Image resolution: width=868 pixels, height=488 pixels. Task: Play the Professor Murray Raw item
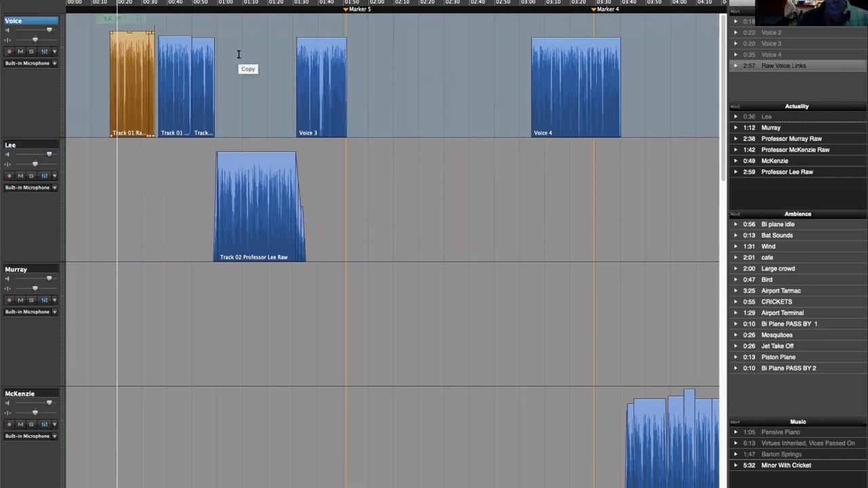[x=736, y=139]
